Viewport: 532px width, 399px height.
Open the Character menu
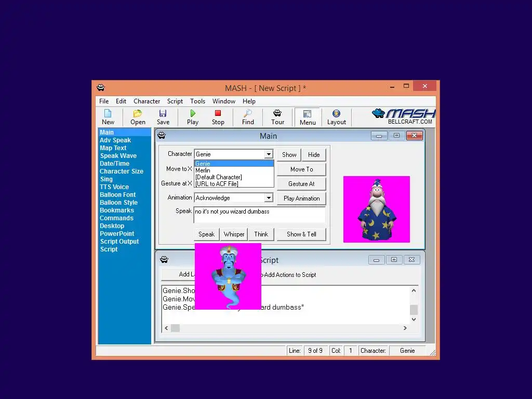pos(147,101)
